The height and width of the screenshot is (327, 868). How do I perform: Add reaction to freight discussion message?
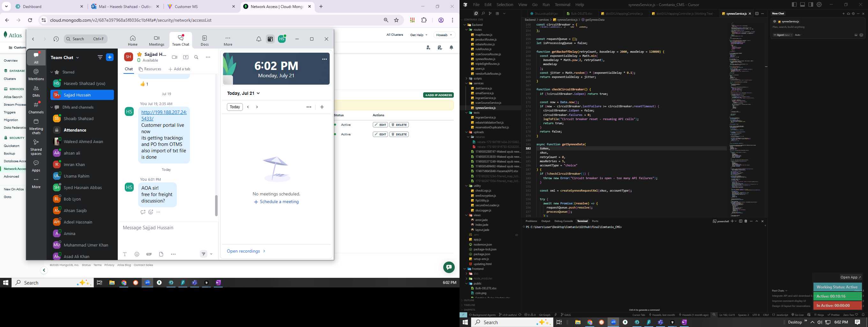(151, 212)
